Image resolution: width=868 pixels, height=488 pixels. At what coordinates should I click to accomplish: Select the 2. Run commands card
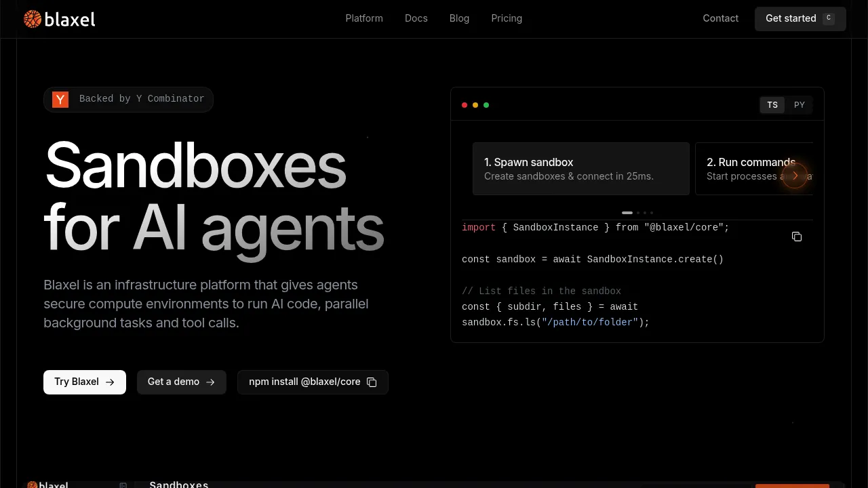754,169
